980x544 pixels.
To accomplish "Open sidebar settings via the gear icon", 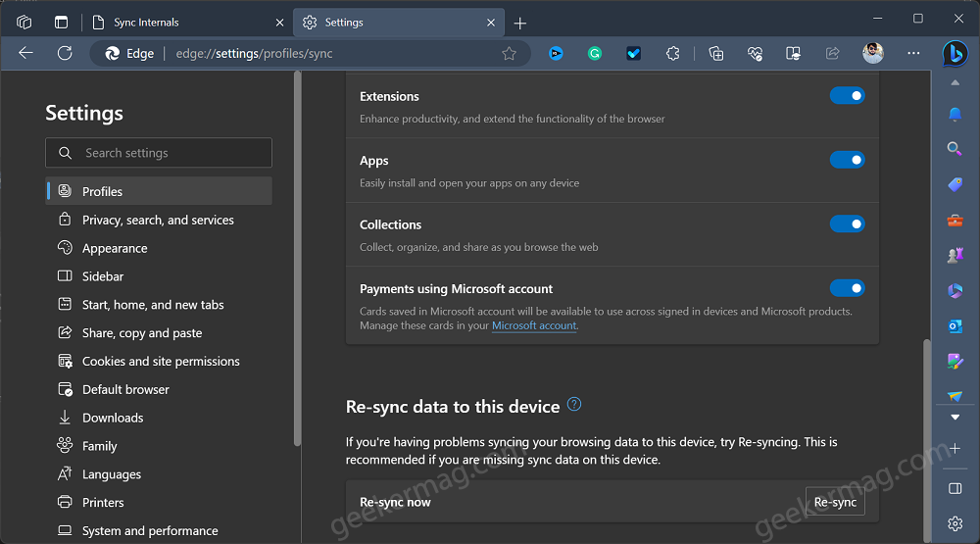I will 955,523.
